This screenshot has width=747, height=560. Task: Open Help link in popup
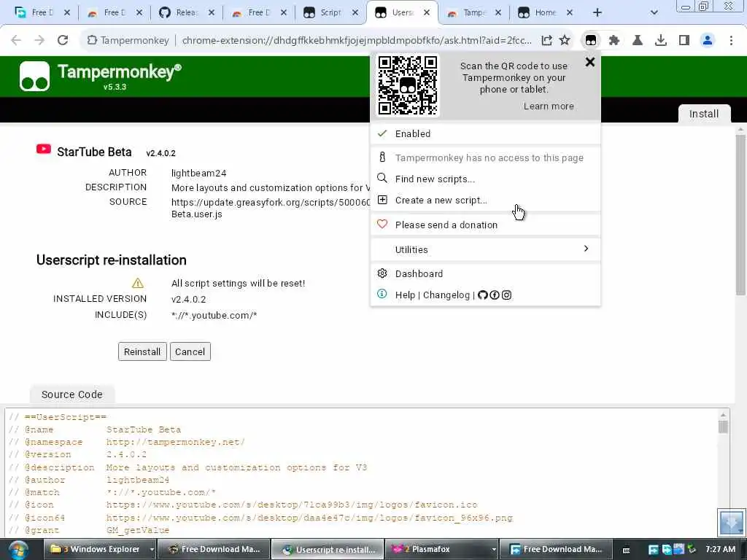tap(405, 295)
